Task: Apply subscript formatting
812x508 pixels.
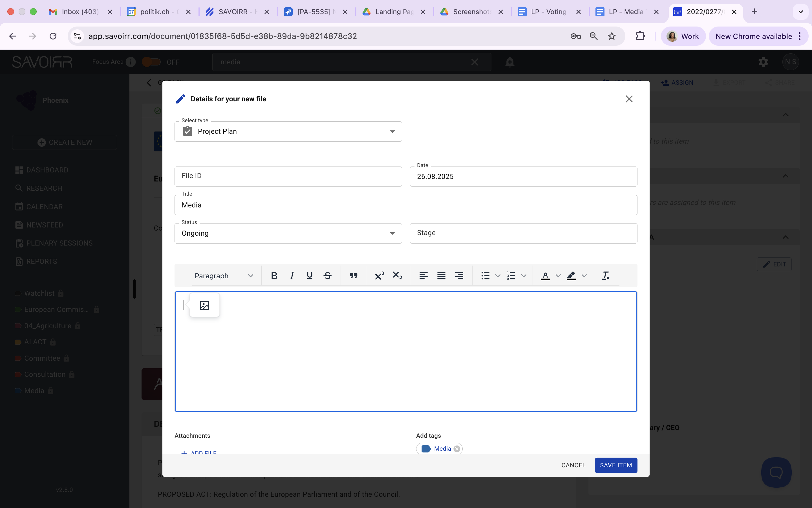Action: click(397, 276)
